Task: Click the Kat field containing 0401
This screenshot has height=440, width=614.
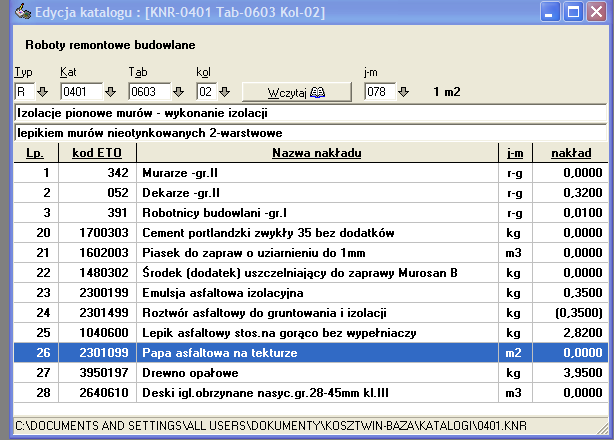Action: pyautogui.click(x=81, y=92)
